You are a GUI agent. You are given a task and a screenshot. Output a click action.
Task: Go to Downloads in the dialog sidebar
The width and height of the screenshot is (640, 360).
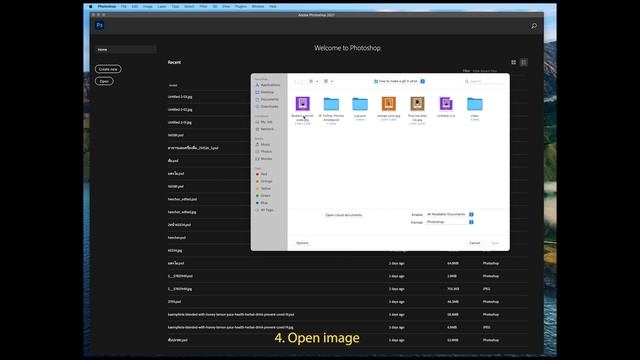click(267, 107)
